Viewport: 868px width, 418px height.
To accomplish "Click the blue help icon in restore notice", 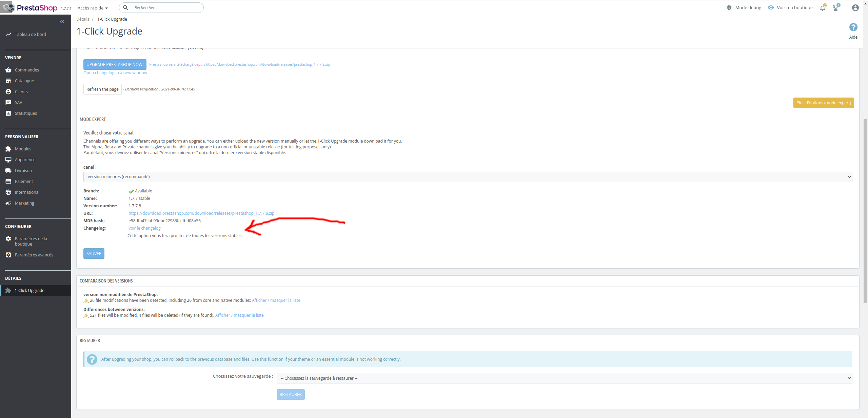I will (92, 359).
